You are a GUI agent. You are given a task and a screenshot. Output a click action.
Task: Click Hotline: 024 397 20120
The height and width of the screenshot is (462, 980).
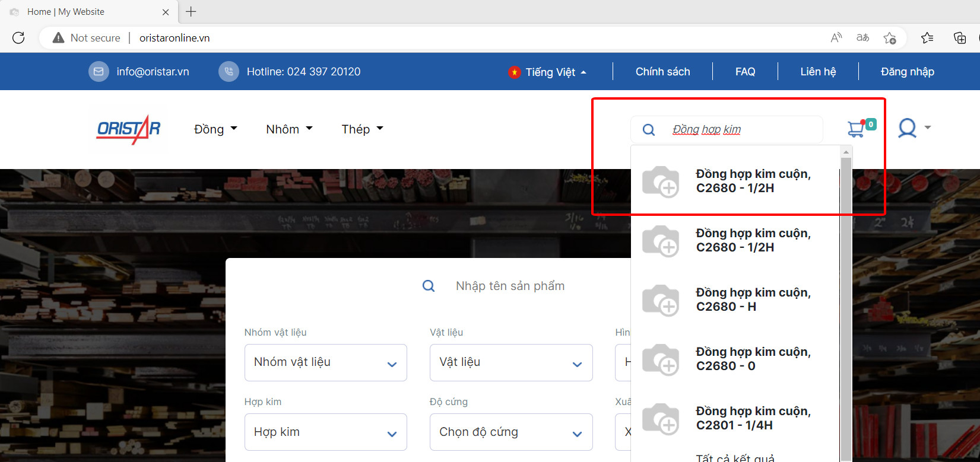(303, 72)
